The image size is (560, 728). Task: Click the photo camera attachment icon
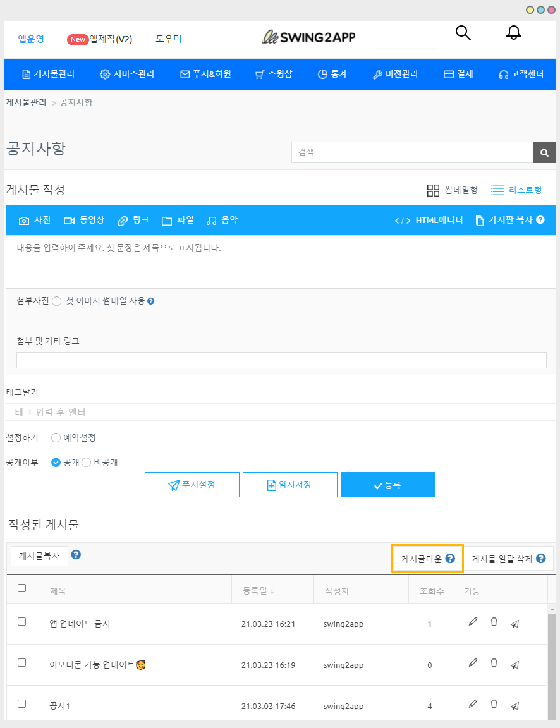[x=25, y=221]
